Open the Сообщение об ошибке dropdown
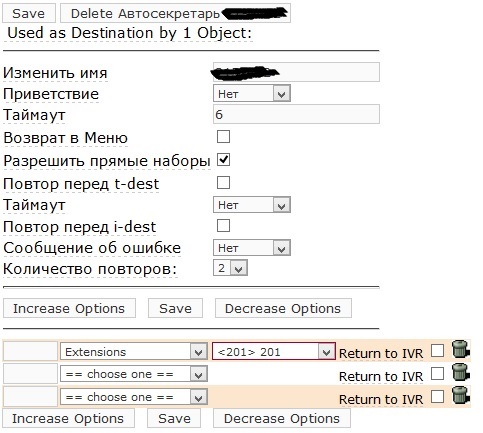 pos(252,248)
